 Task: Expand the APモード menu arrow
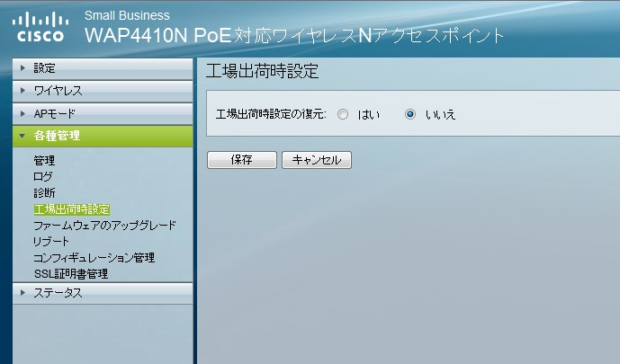pyautogui.click(x=22, y=113)
